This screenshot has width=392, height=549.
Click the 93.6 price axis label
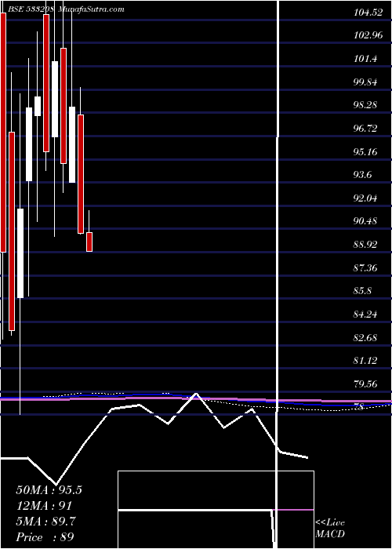pos(363,175)
